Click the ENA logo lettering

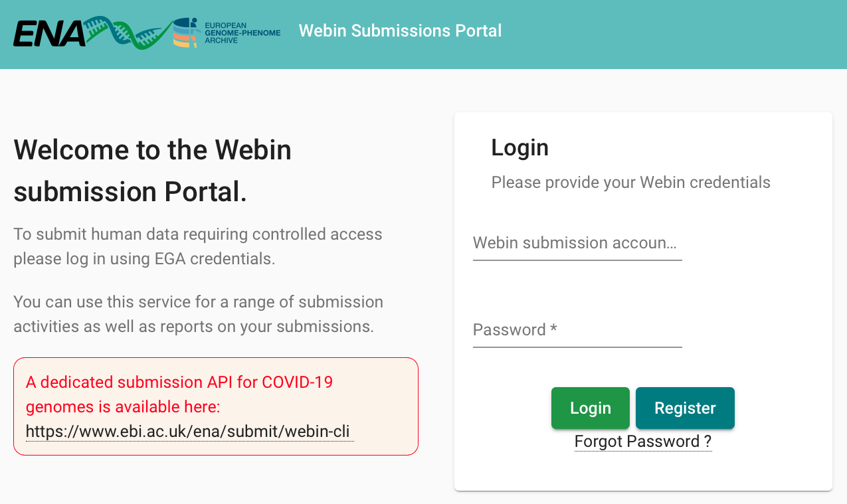coord(48,34)
